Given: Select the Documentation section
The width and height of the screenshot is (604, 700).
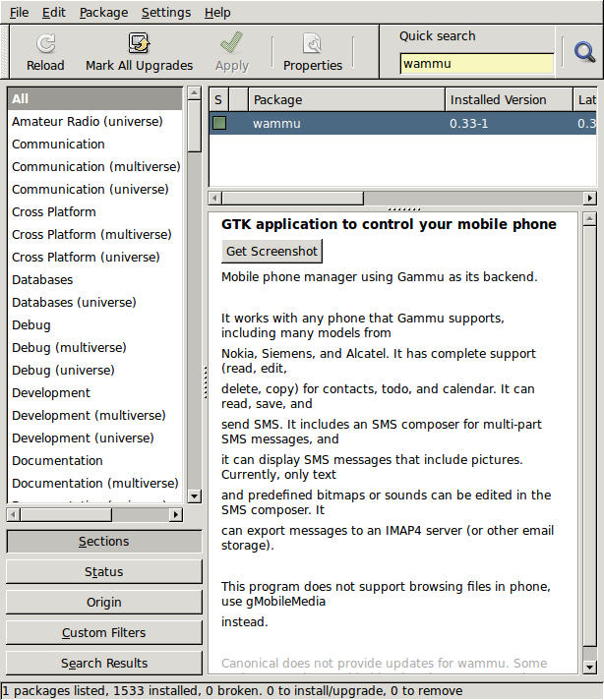Looking at the screenshot, I should [x=95, y=461].
